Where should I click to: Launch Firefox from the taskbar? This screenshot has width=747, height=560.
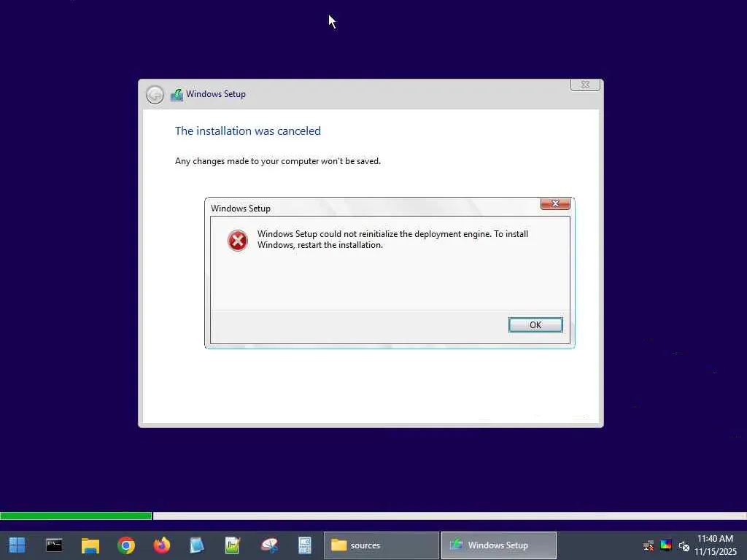[x=162, y=545]
